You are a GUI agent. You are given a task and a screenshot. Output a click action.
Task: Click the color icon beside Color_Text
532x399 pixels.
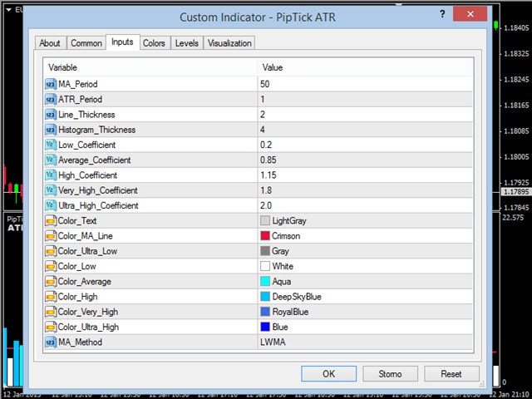50,221
